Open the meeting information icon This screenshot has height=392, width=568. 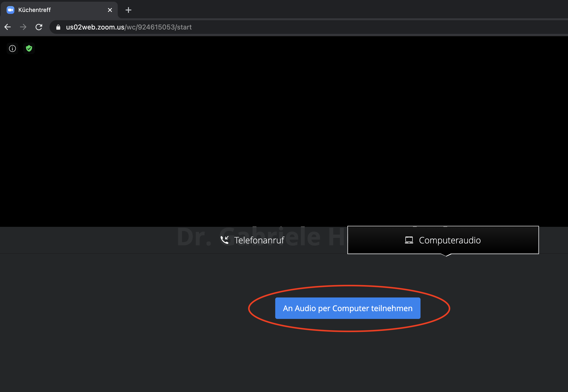pyautogui.click(x=12, y=48)
